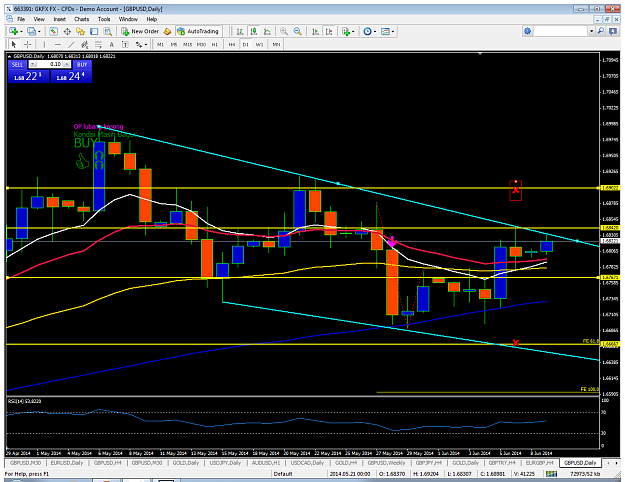This screenshot has height=482, width=625.
Task: Expand the Arrows tool dropdown
Action: click(x=146, y=45)
